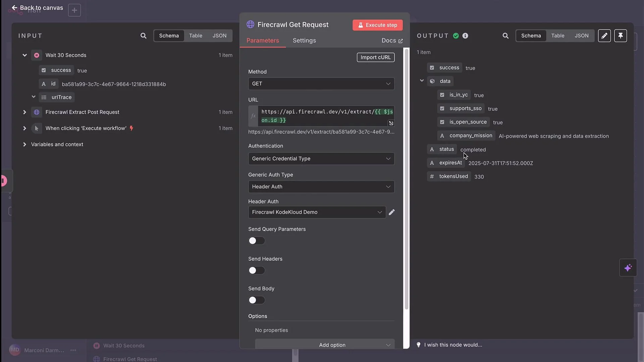Click the tokensUsed number type icon
This screenshot has width=644, height=362.
[432, 176]
